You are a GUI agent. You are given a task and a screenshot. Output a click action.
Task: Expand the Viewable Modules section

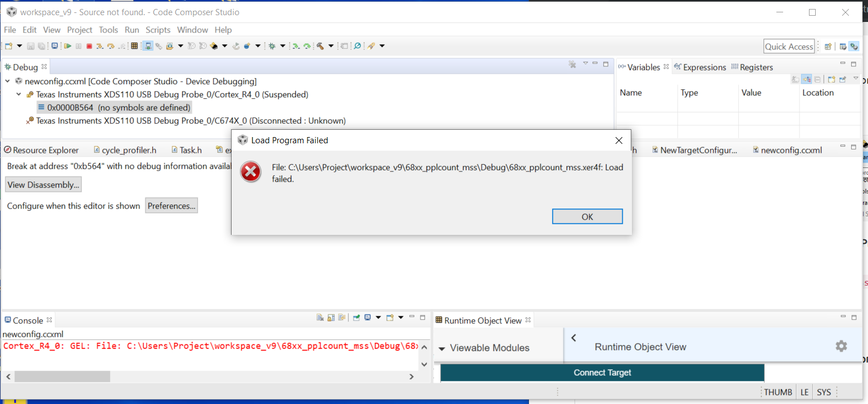pyautogui.click(x=442, y=348)
